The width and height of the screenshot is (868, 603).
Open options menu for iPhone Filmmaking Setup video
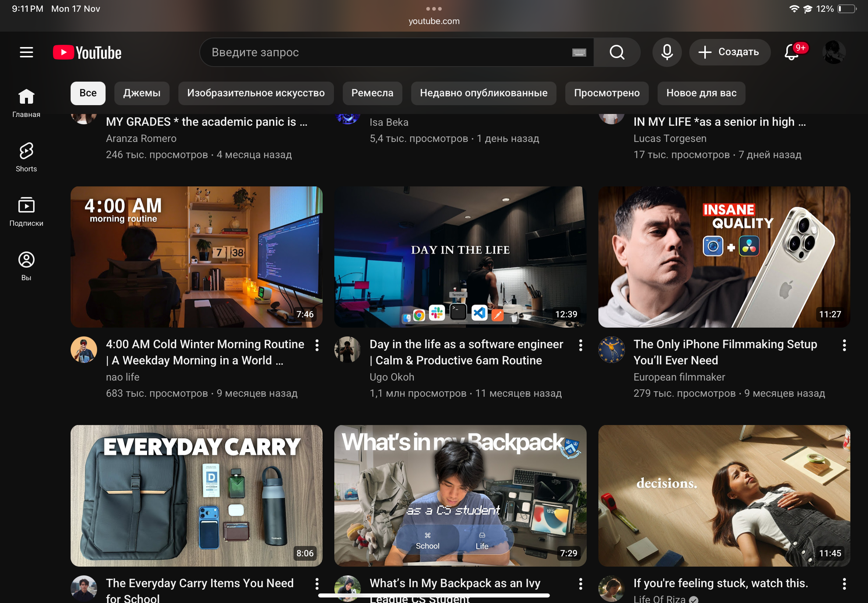[x=844, y=345]
